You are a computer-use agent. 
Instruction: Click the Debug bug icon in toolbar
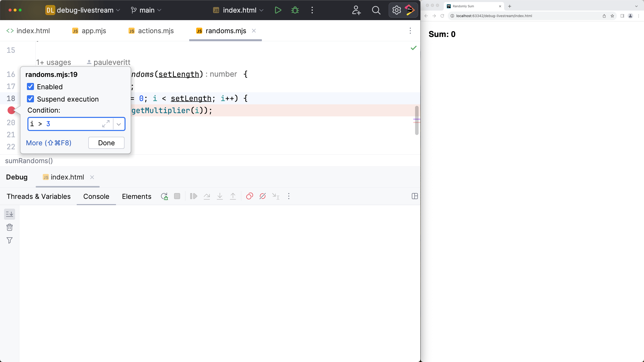(296, 10)
